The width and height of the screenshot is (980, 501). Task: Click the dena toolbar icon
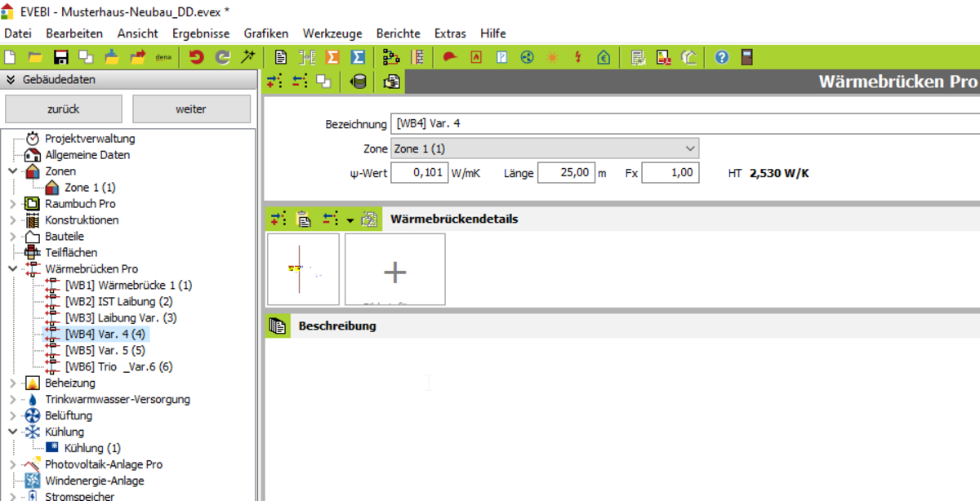(163, 57)
